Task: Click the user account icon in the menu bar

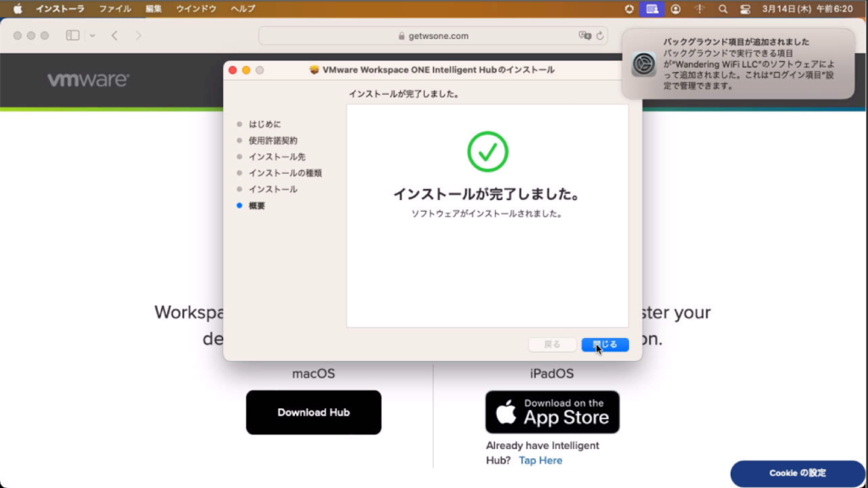Action: pos(676,8)
